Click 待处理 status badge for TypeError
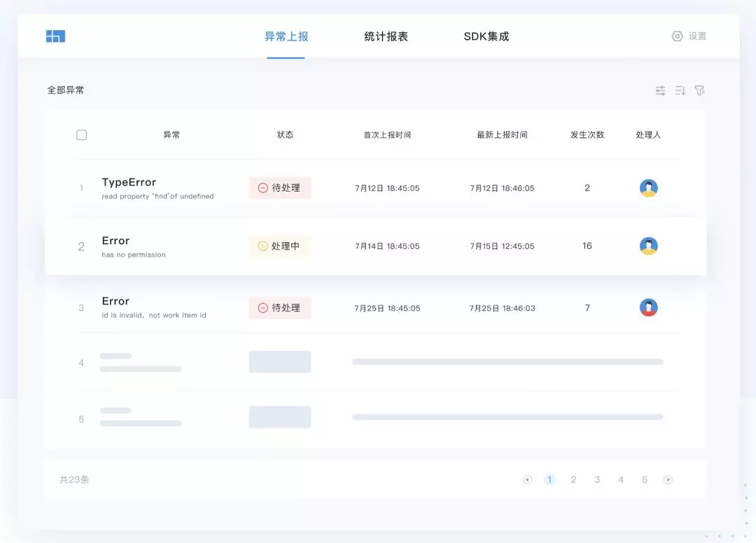The width and height of the screenshot is (756, 543). click(280, 188)
